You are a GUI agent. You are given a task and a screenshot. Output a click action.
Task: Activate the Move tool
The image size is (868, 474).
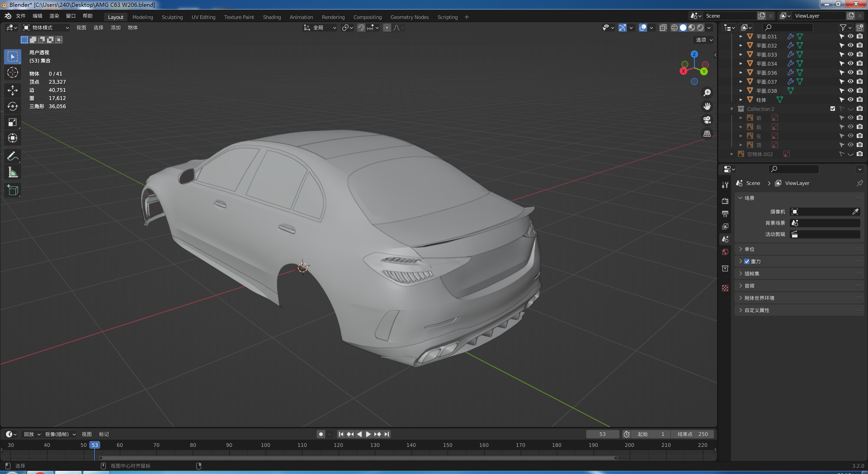[x=13, y=90]
